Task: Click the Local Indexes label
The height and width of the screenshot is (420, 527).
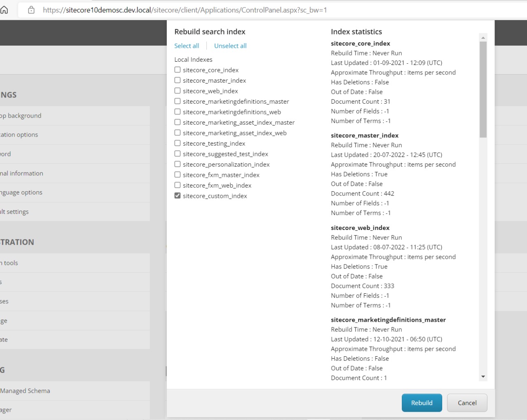Action: (193, 59)
